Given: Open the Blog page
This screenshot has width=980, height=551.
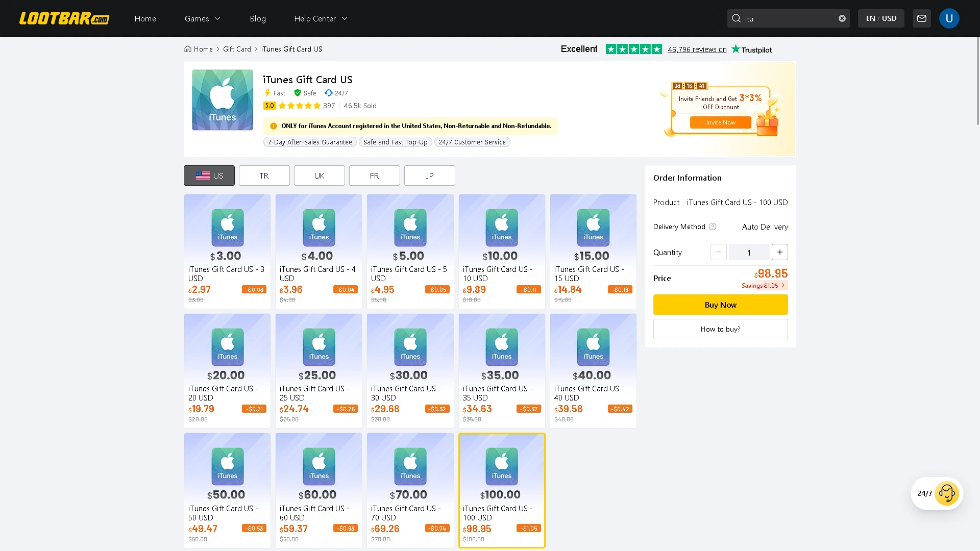Looking at the screenshot, I should 258,18.
